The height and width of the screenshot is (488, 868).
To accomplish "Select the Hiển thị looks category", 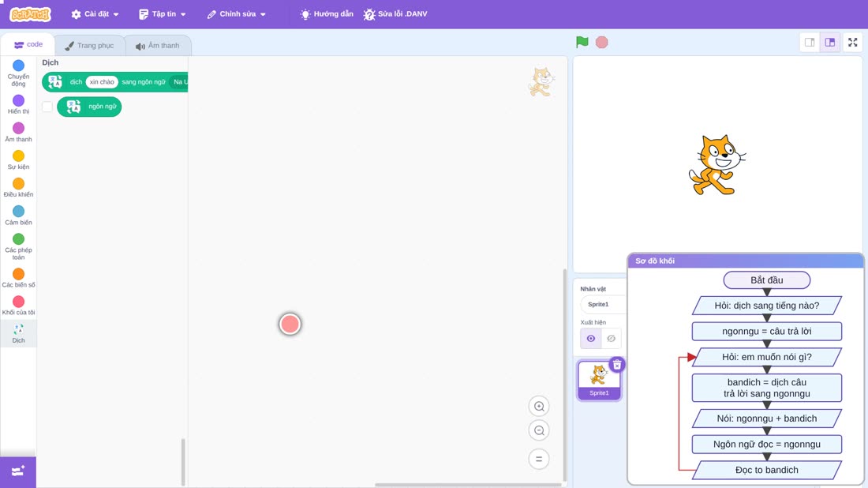I will coord(18,104).
